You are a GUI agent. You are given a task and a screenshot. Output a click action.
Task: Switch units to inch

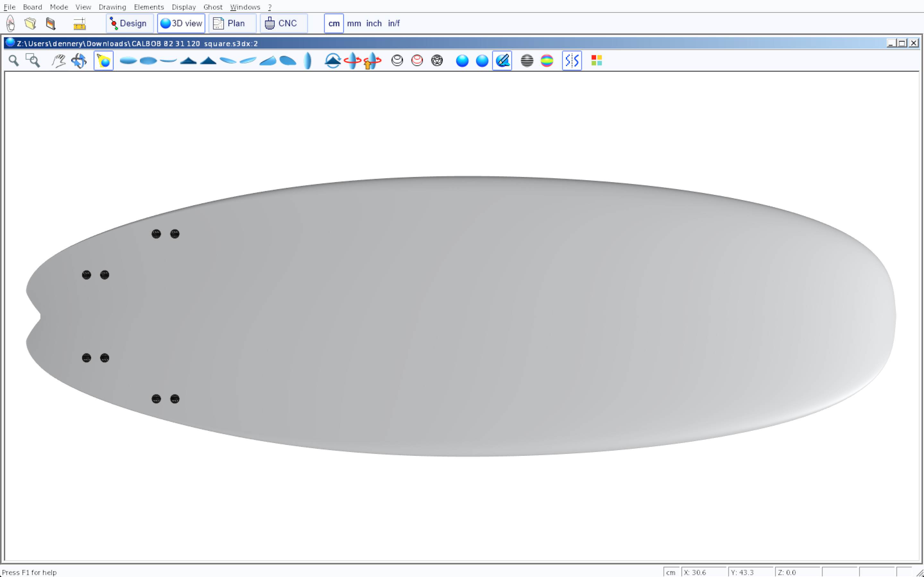[374, 23]
